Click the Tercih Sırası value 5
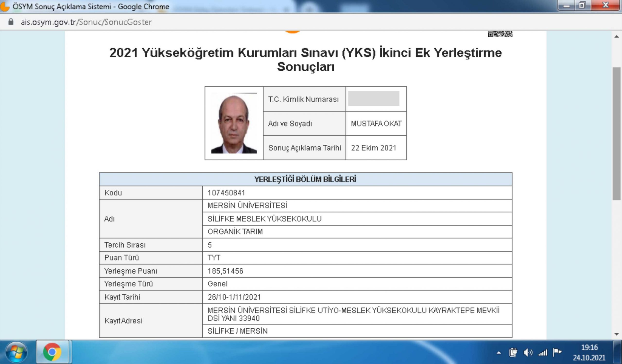The width and height of the screenshot is (622, 364). [209, 245]
